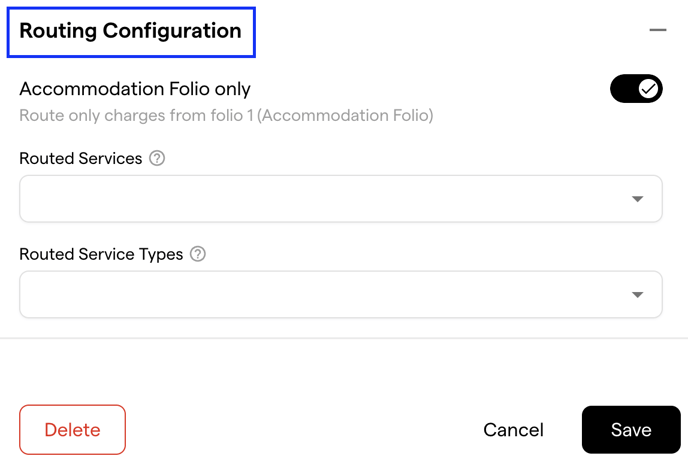This screenshot has height=462, width=688.
Task: Focus the empty Routed Services input area
Action: pos(325,199)
